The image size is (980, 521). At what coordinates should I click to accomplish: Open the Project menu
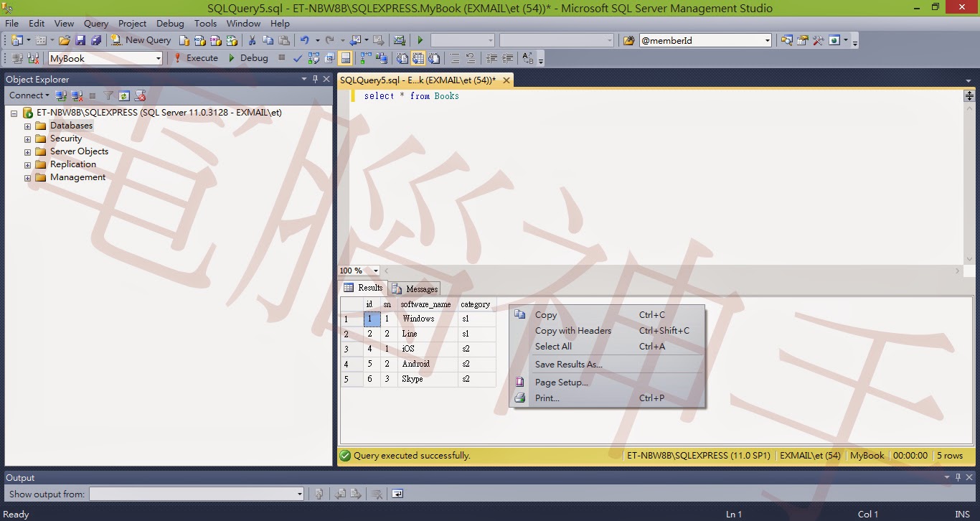click(x=132, y=23)
